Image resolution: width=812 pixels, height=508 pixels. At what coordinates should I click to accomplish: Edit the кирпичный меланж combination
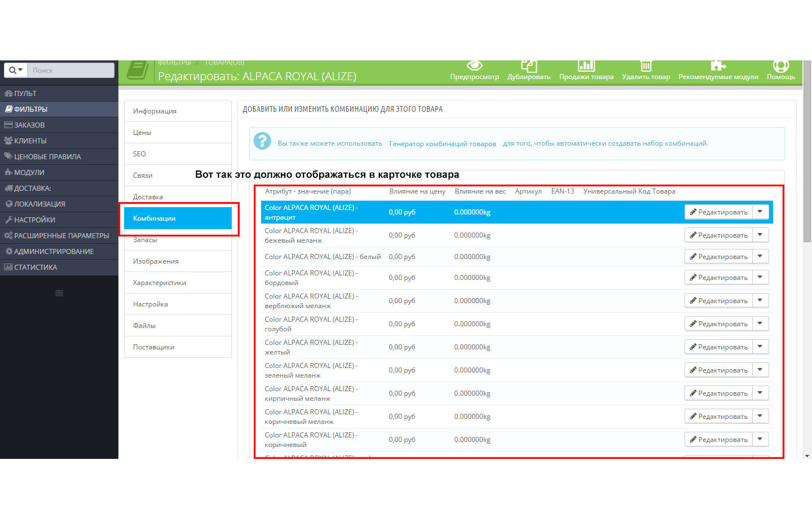[718, 393]
